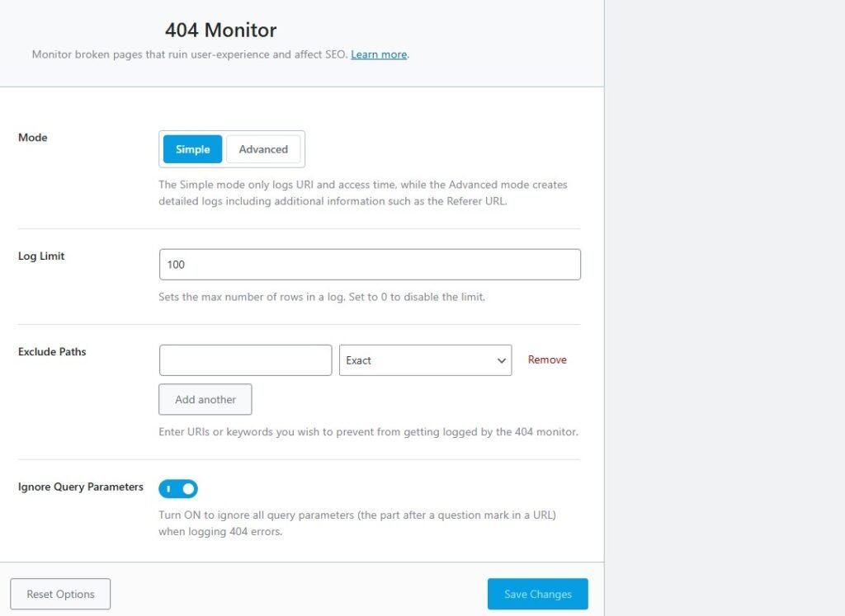Viewport: 845px width, 616px height.
Task: Click Reset Options
Action: pyautogui.click(x=60, y=594)
